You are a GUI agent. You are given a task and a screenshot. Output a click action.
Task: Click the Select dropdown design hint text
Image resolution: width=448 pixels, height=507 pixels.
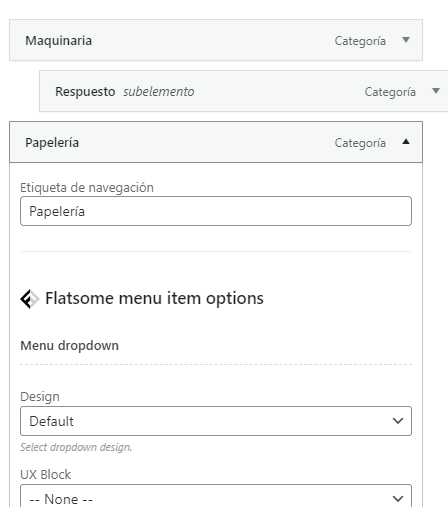click(x=76, y=447)
